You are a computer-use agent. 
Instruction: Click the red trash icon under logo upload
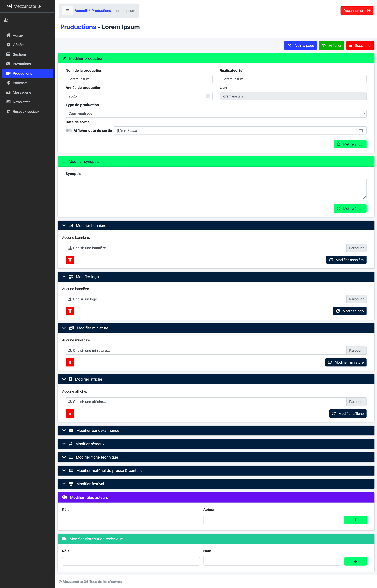70,311
